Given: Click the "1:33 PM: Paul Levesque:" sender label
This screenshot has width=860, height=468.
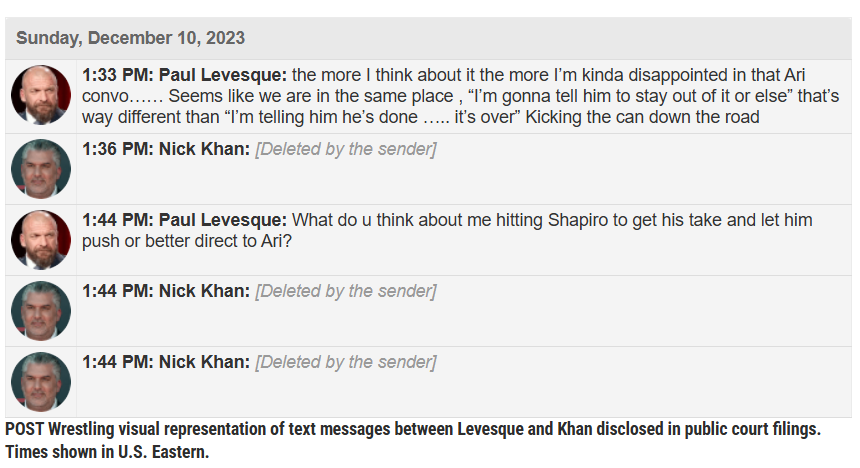Looking at the screenshot, I should (x=185, y=76).
